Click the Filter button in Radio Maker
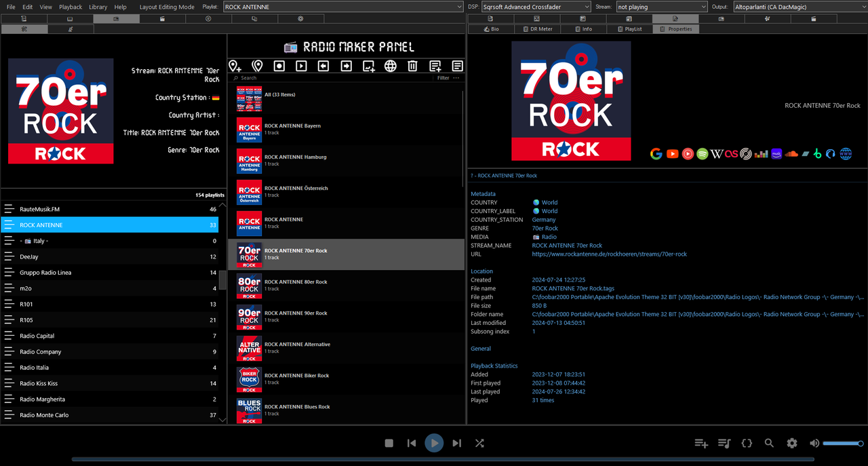Image resolution: width=868 pixels, height=466 pixels. 443,78
